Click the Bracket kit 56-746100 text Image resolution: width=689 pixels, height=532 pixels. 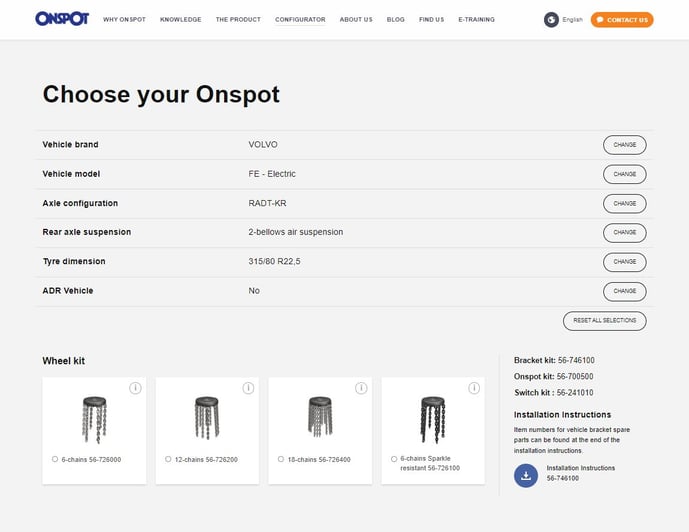pyautogui.click(x=554, y=360)
